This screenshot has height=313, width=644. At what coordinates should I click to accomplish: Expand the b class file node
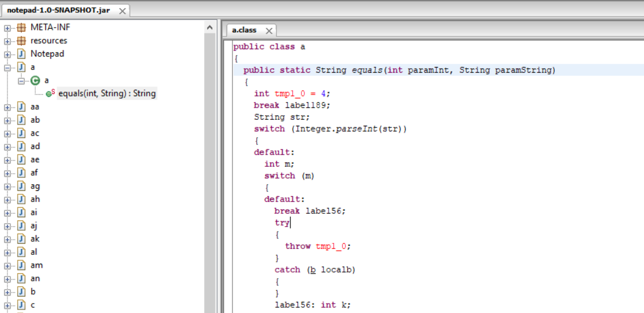(8, 292)
